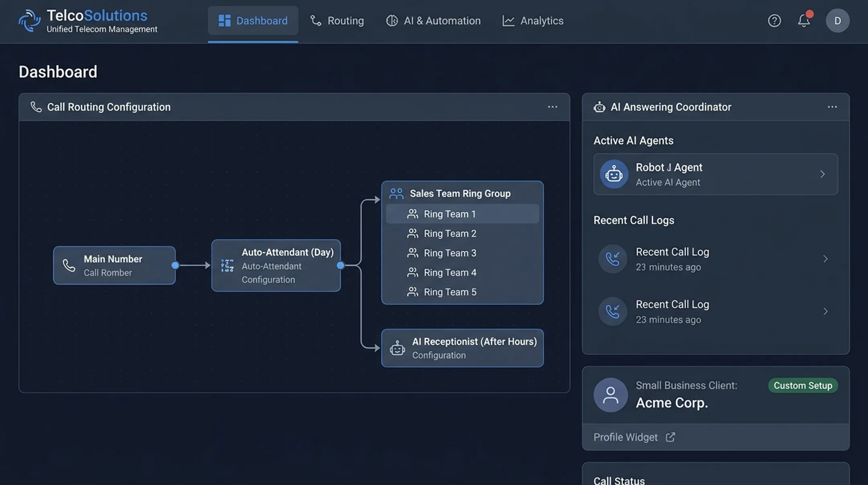Click the Auto-Attendant keypad icon

click(227, 265)
